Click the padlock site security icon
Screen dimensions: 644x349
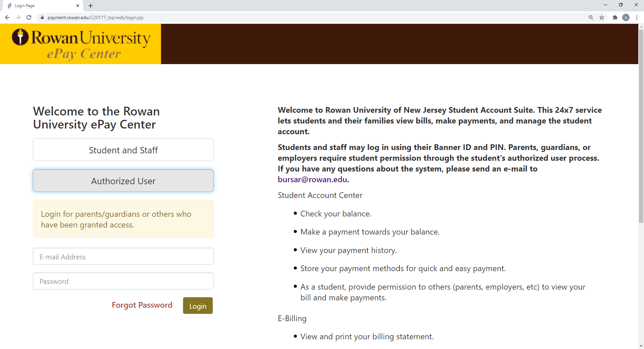click(x=42, y=17)
